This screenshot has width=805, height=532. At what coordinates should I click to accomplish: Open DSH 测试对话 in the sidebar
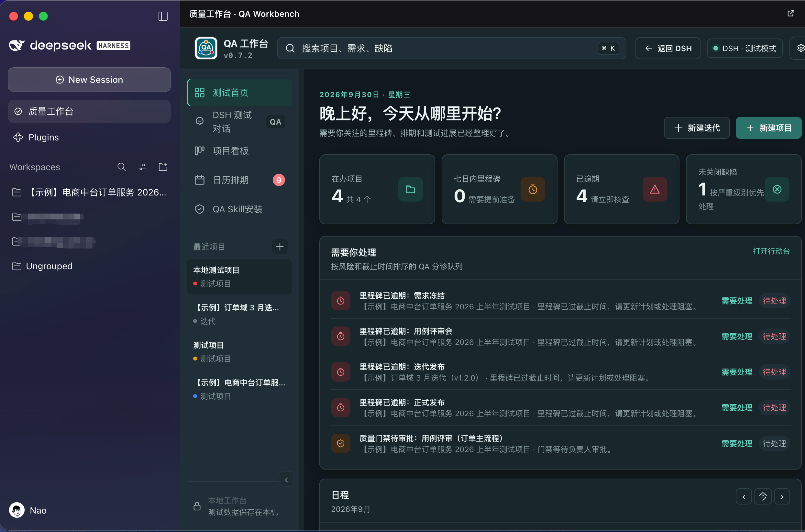tap(239, 122)
